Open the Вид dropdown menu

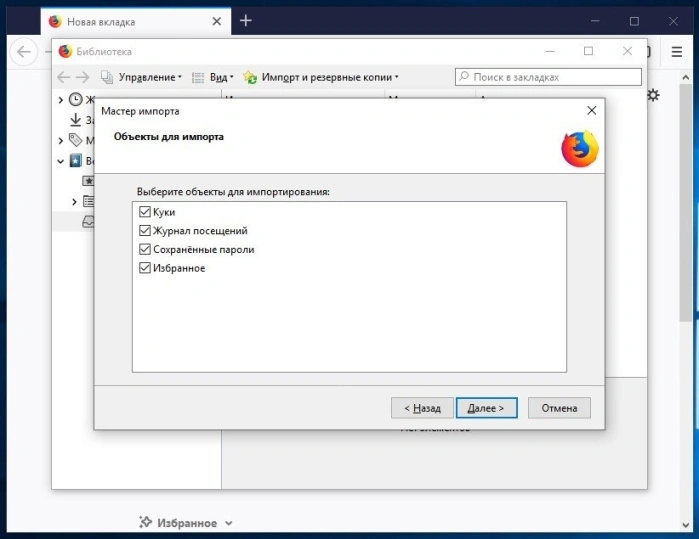213,77
